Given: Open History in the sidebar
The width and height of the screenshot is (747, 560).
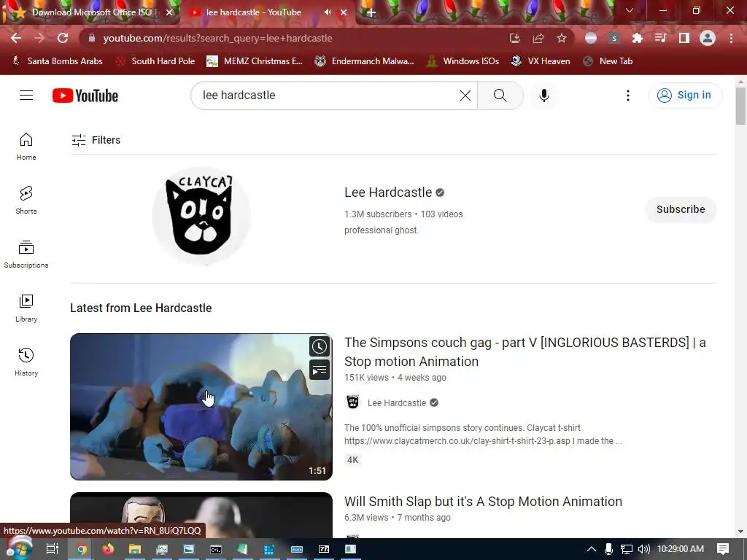Looking at the screenshot, I should pyautogui.click(x=26, y=362).
